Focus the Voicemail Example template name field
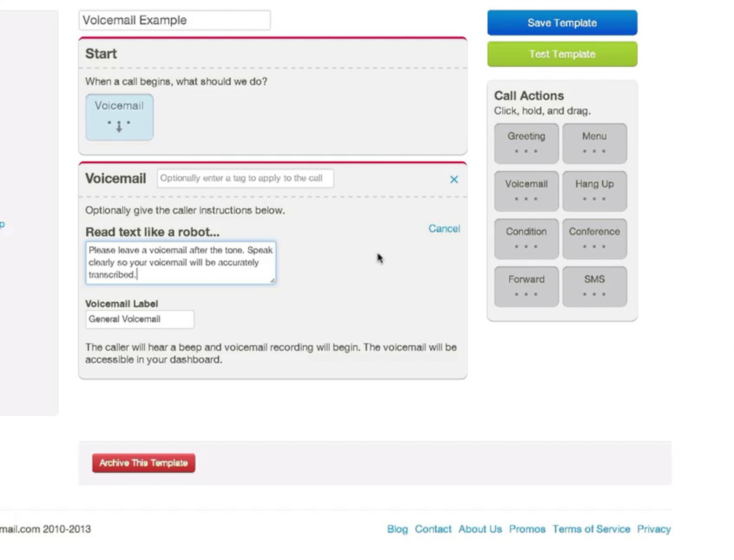Screen dimensions: 734x560 pos(174,20)
